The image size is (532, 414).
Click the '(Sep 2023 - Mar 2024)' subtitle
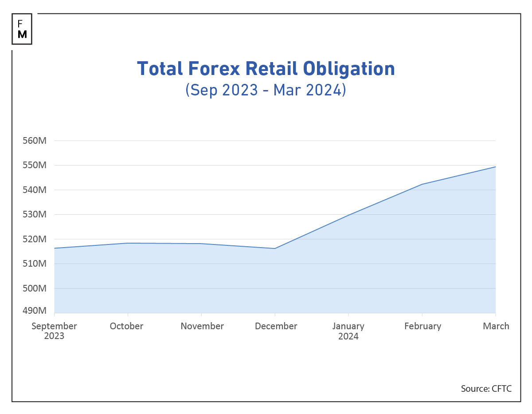(266, 90)
